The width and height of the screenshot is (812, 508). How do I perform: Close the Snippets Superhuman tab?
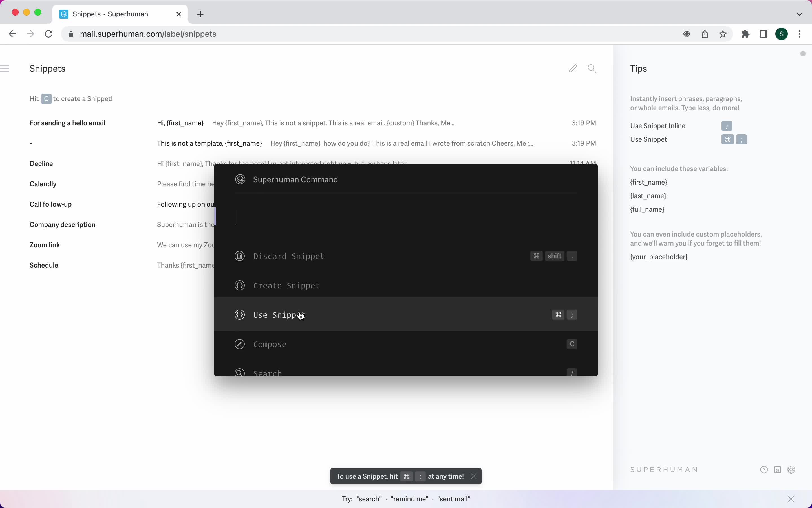(179, 14)
